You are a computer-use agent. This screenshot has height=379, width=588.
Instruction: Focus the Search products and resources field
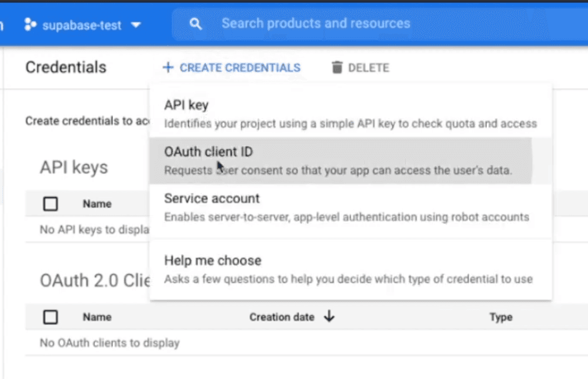tap(316, 24)
